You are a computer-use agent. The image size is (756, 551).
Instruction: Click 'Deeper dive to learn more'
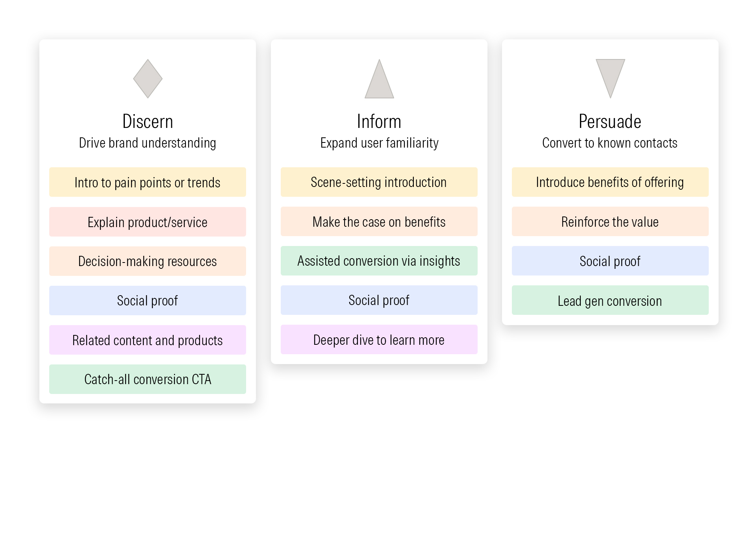pos(379,340)
